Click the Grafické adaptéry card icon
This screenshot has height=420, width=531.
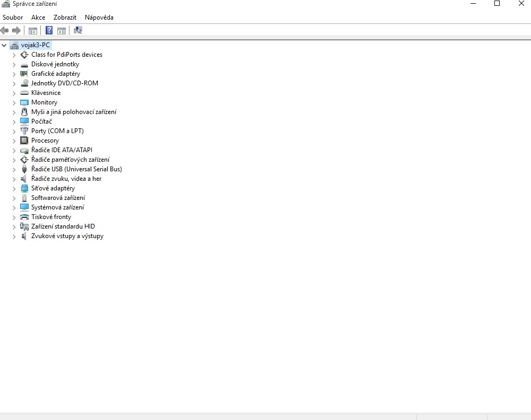24,74
